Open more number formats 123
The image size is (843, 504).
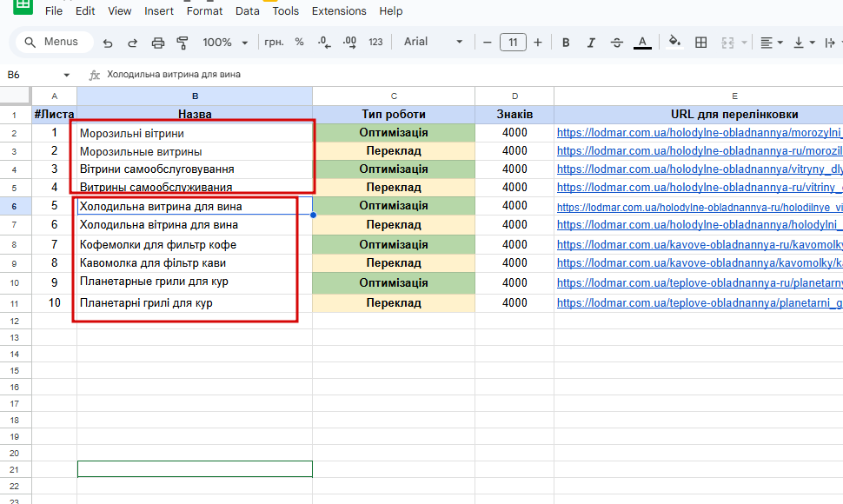pos(375,42)
